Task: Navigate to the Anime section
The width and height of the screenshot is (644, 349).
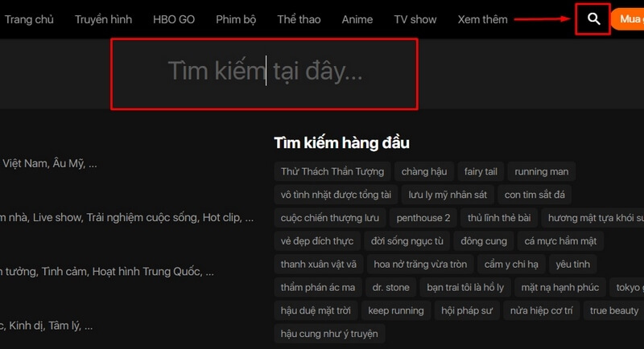Action: (357, 19)
